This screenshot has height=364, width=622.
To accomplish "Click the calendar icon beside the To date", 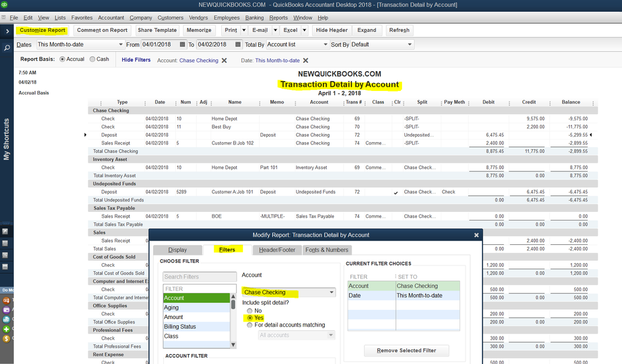I will click(x=237, y=45).
